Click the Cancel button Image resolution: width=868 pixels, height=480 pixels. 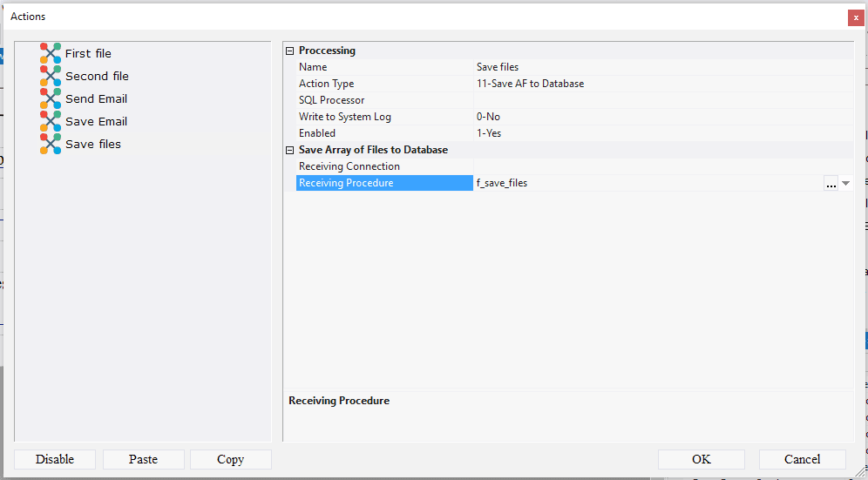tap(802, 459)
